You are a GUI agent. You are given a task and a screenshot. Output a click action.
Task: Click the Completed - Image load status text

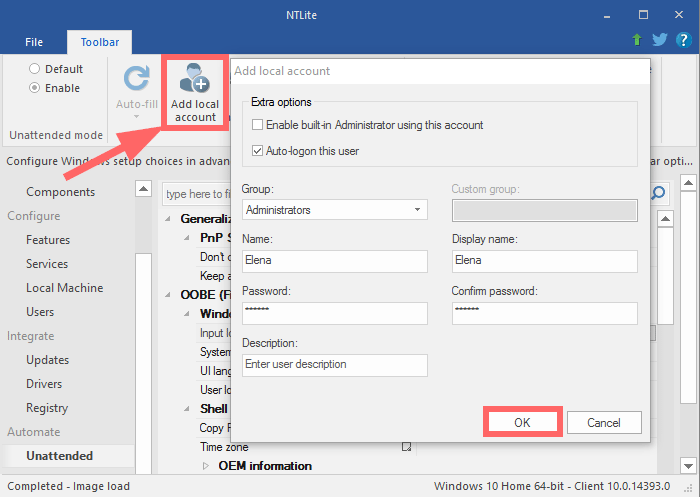coord(68,486)
